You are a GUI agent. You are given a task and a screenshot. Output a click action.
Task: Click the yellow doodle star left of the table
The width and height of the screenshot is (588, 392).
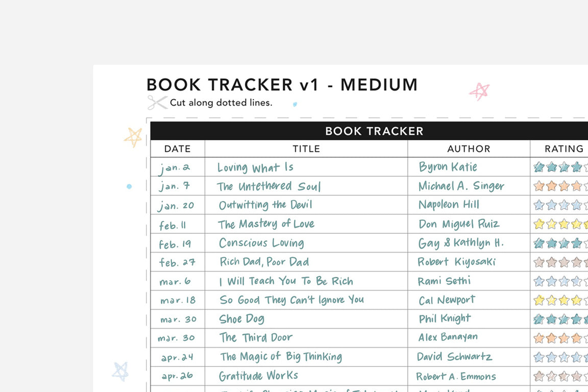[133, 137]
